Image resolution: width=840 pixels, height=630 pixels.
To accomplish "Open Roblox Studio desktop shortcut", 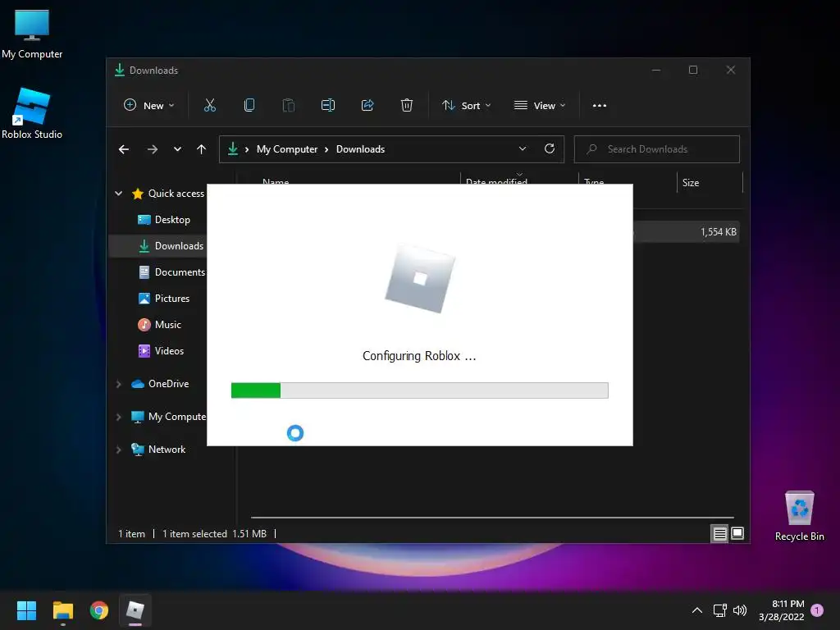I will tap(32, 113).
